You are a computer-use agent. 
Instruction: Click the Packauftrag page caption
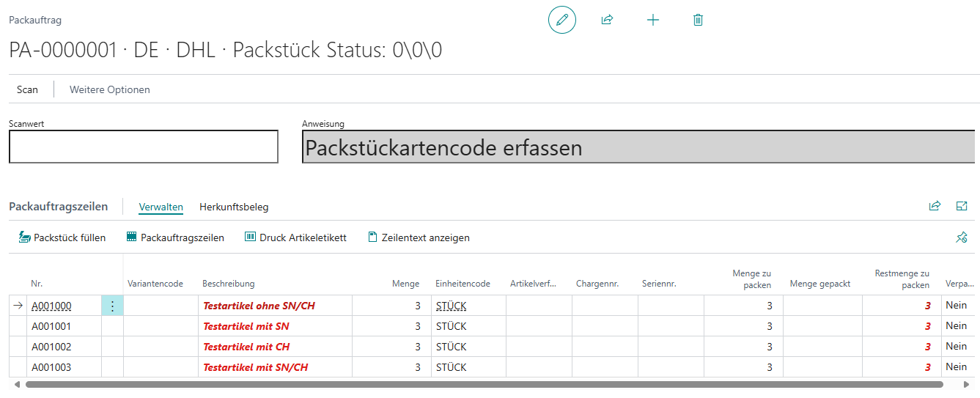click(x=35, y=21)
